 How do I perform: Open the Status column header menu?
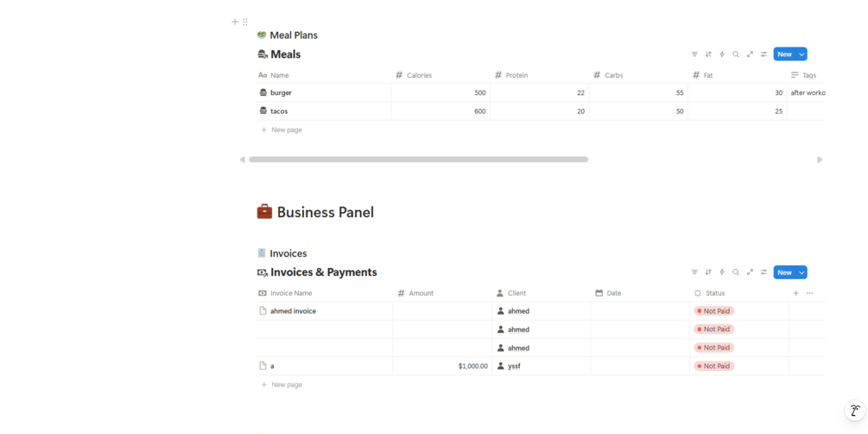click(714, 293)
